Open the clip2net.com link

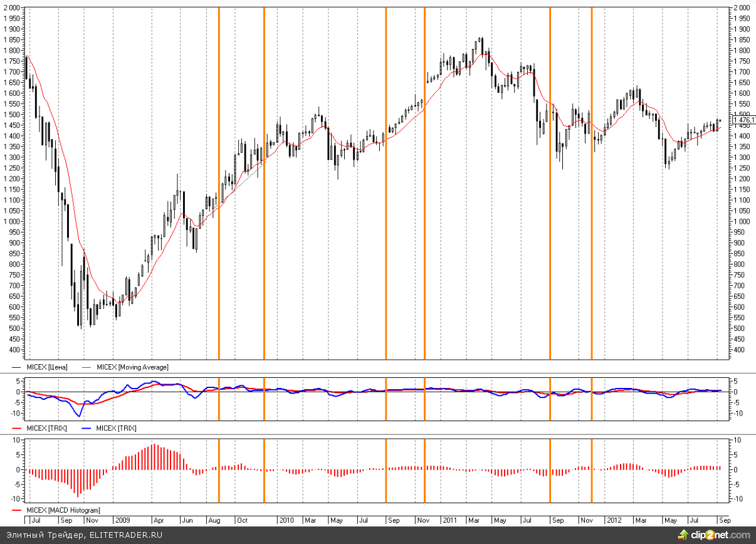(721, 535)
